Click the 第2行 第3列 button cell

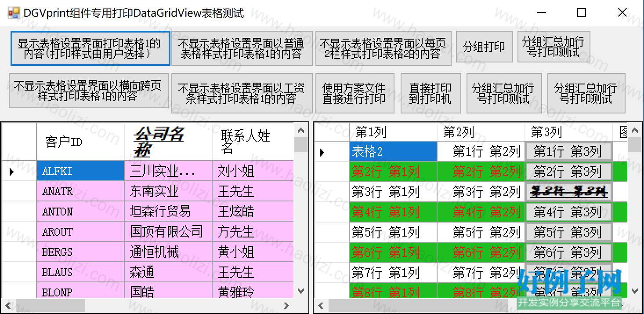pyautogui.click(x=569, y=172)
